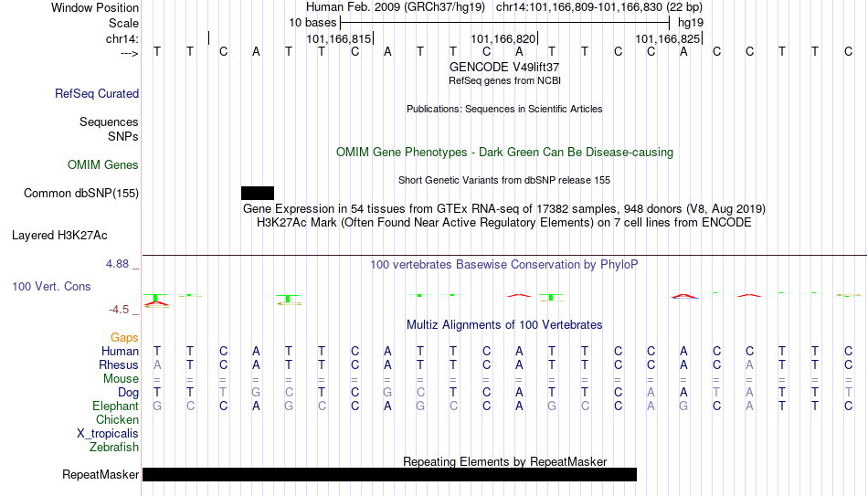Click the 101,166,825 position marker
868x496 pixels.
click(668, 38)
